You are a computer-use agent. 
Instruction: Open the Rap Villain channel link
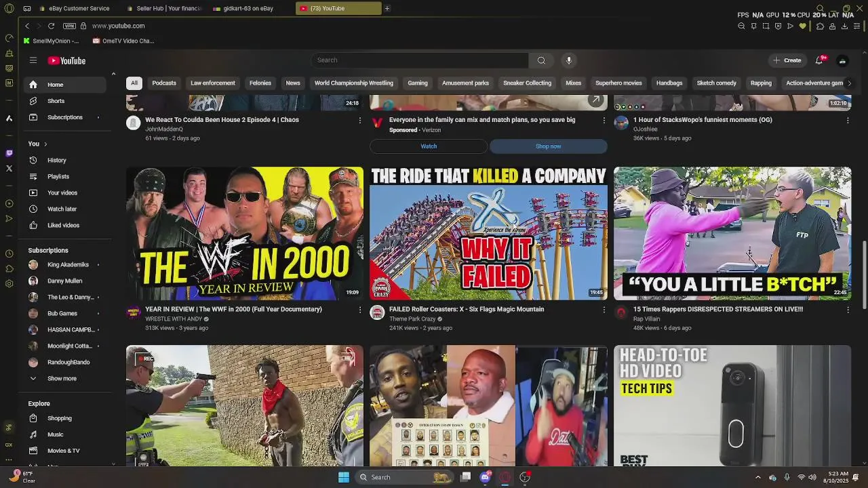coord(646,319)
